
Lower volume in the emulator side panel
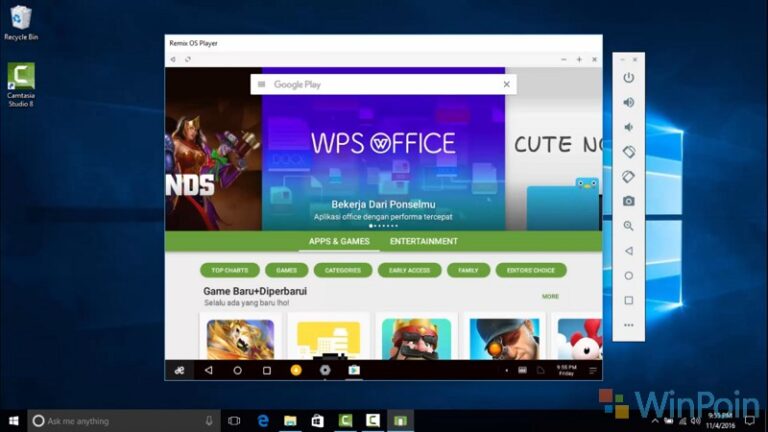click(x=629, y=127)
